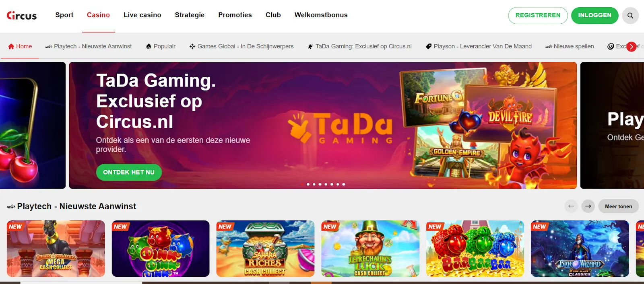Click the INLOGGEN button

pyautogui.click(x=594, y=15)
